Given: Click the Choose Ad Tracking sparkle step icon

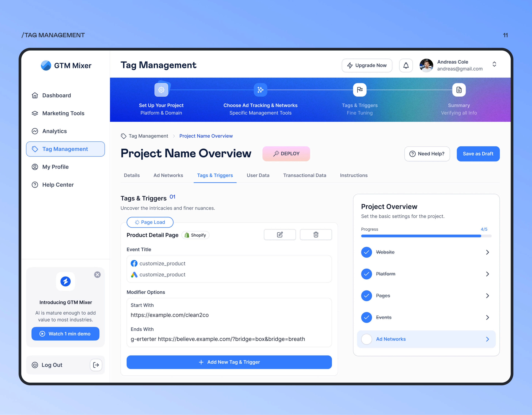Looking at the screenshot, I should 260,90.
